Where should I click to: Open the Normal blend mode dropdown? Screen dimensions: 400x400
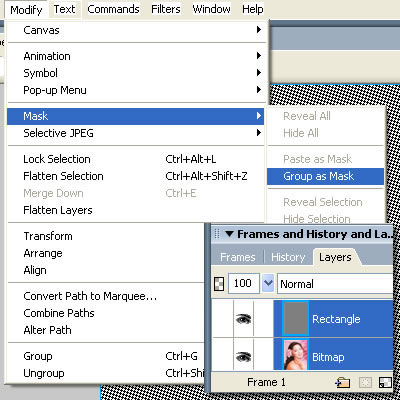(x=335, y=284)
